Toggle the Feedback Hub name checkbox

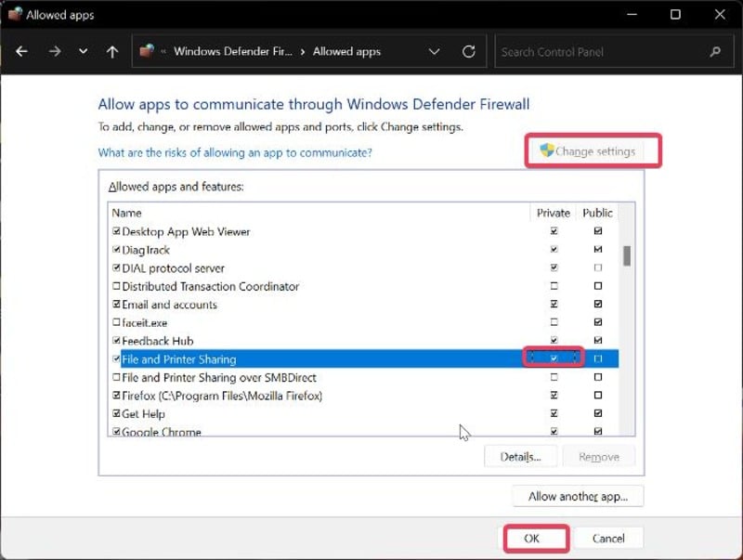coord(116,340)
